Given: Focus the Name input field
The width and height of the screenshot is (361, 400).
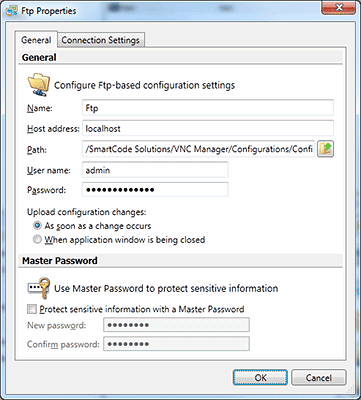Looking at the screenshot, I should (x=208, y=108).
